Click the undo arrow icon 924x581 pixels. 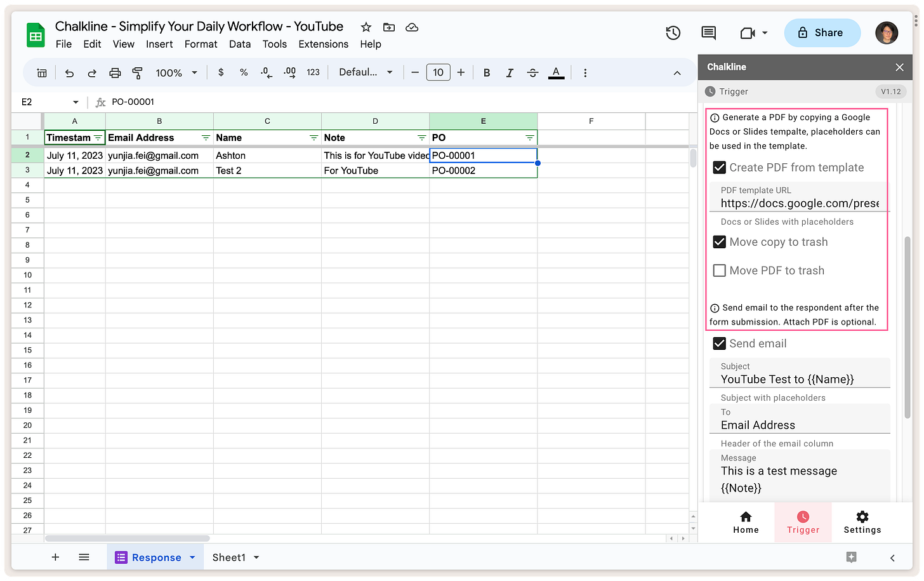click(x=69, y=73)
